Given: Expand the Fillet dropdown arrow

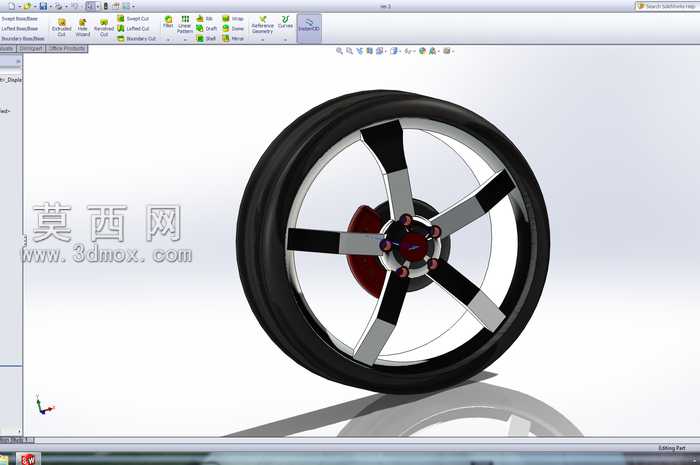Looking at the screenshot, I should [x=168, y=40].
